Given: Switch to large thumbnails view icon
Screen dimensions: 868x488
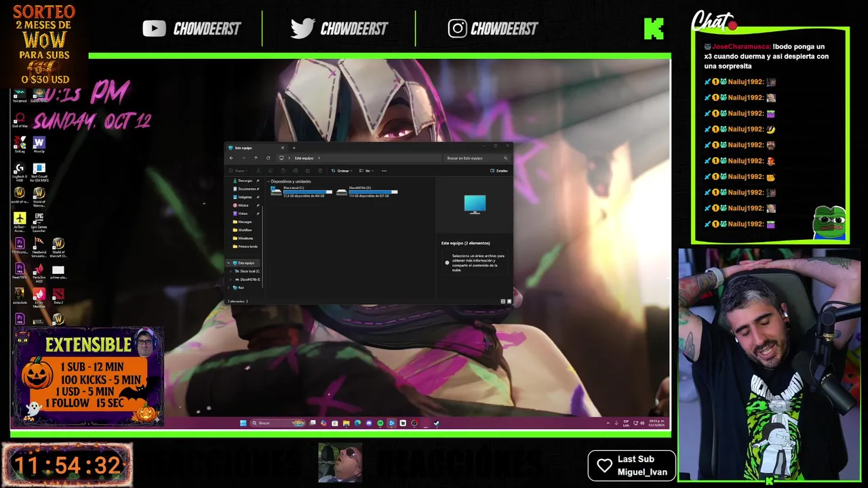Looking at the screenshot, I should pos(509,301).
